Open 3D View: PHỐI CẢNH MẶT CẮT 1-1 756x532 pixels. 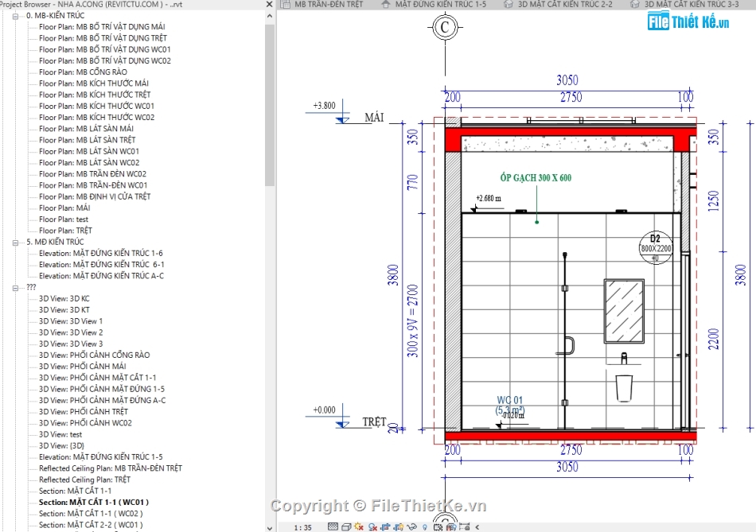click(97, 378)
